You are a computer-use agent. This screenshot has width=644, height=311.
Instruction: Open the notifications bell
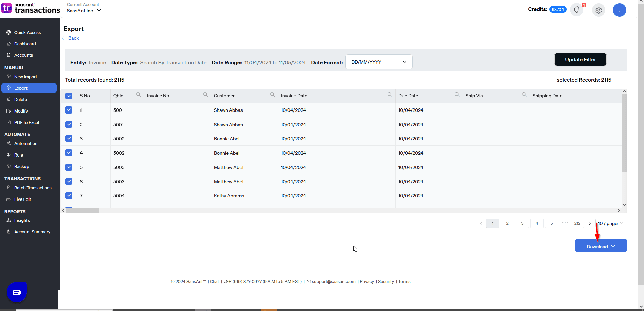tap(577, 10)
